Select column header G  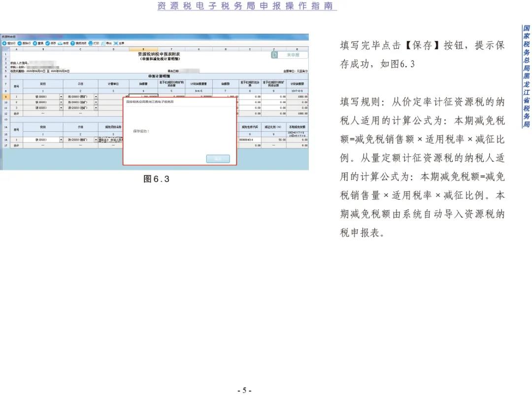click(199, 49)
